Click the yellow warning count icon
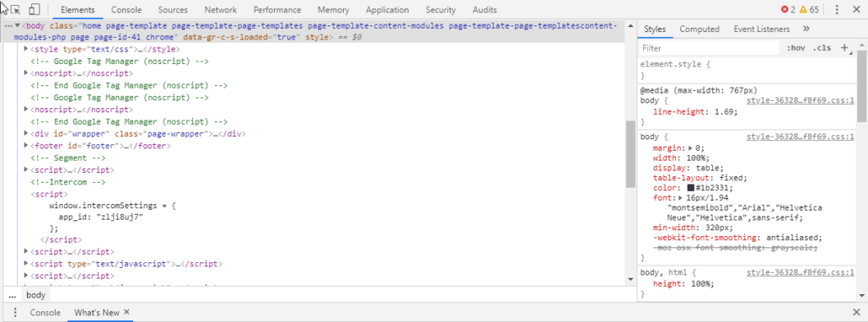The width and height of the screenshot is (868, 322). pos(802,9)
